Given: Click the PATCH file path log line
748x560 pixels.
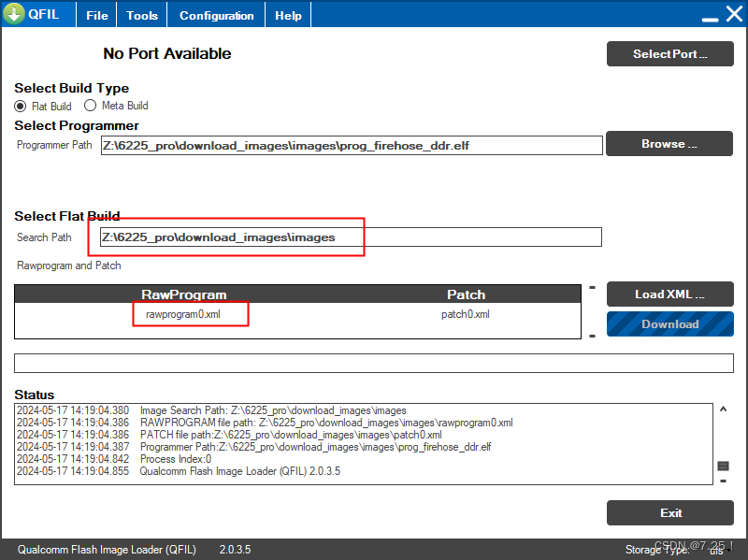Looking at the screenshot, I should 229,435.
